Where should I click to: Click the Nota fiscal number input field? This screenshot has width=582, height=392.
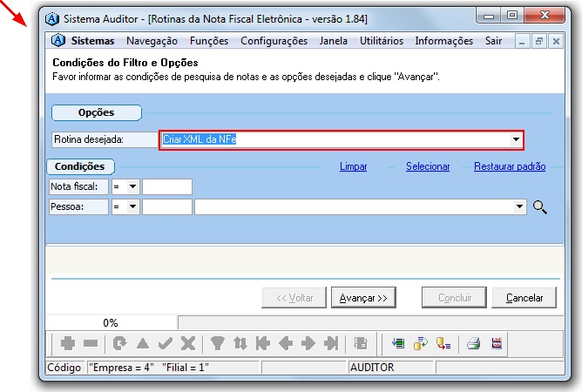click(167, 186)
